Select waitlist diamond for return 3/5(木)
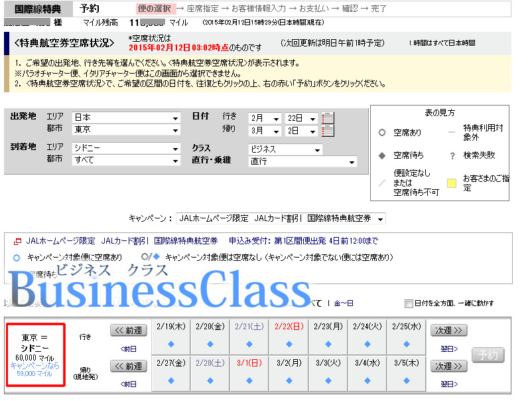 tap(407, 380)
